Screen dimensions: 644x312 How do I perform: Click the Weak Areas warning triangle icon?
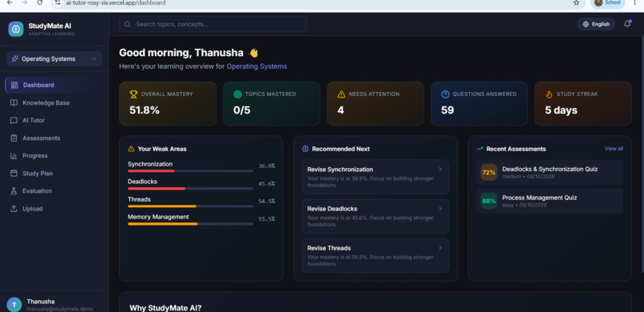point(131,149)
